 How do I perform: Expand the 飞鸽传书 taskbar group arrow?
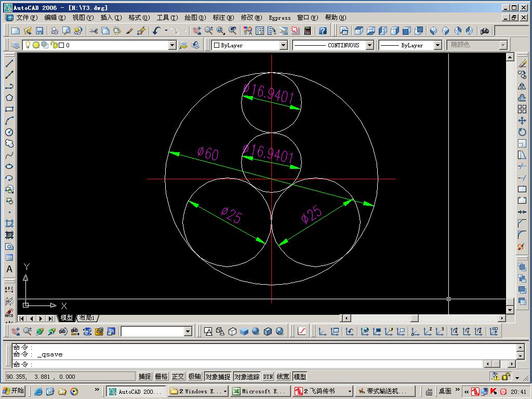click(350, 392)
